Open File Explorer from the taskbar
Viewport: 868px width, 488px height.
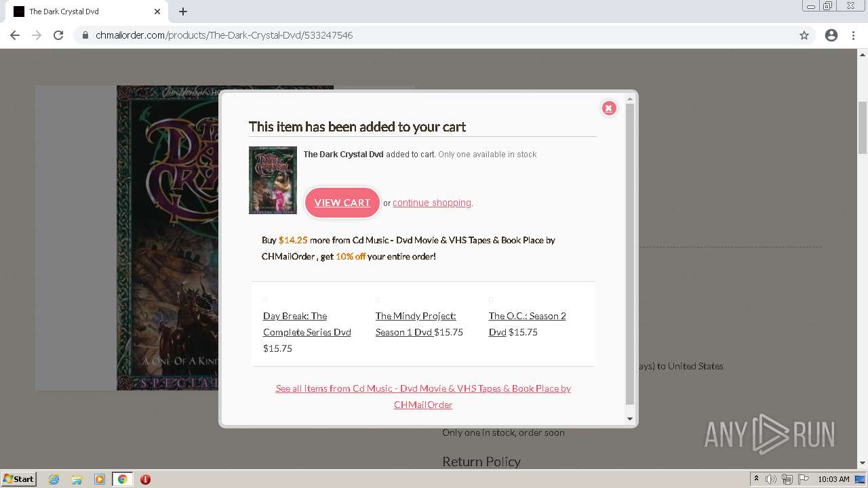pyautogui.click(x=77, y=479)
